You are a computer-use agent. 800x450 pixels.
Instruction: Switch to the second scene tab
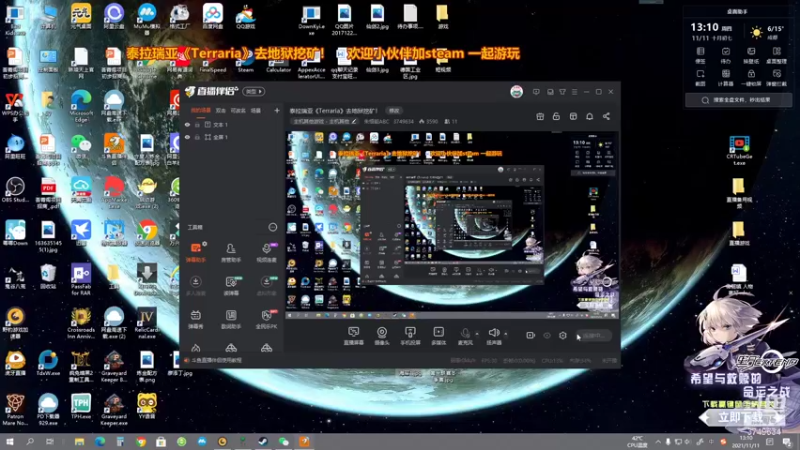click(220, 110)
